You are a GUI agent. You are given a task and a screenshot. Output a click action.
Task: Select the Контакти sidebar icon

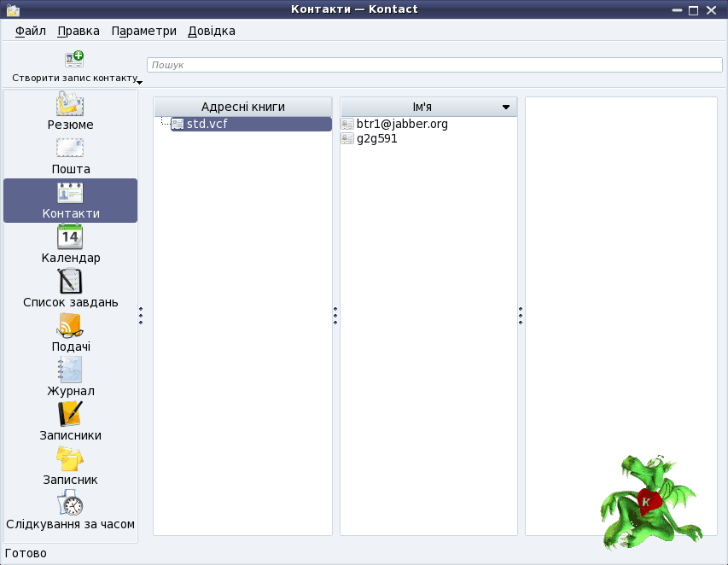click(70, 201)
